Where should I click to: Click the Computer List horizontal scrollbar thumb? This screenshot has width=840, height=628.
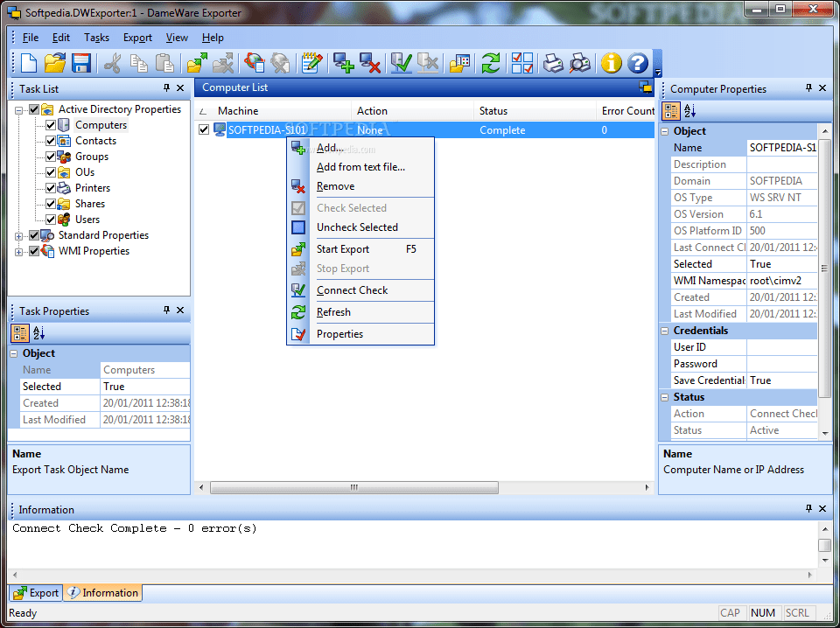tap(354, 487)
